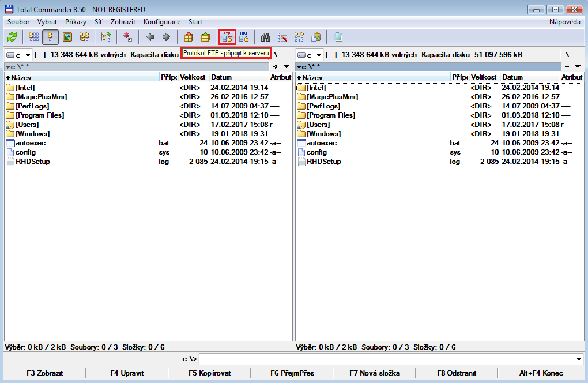Toggle the full details view mode icon

(x=50, y=37)
